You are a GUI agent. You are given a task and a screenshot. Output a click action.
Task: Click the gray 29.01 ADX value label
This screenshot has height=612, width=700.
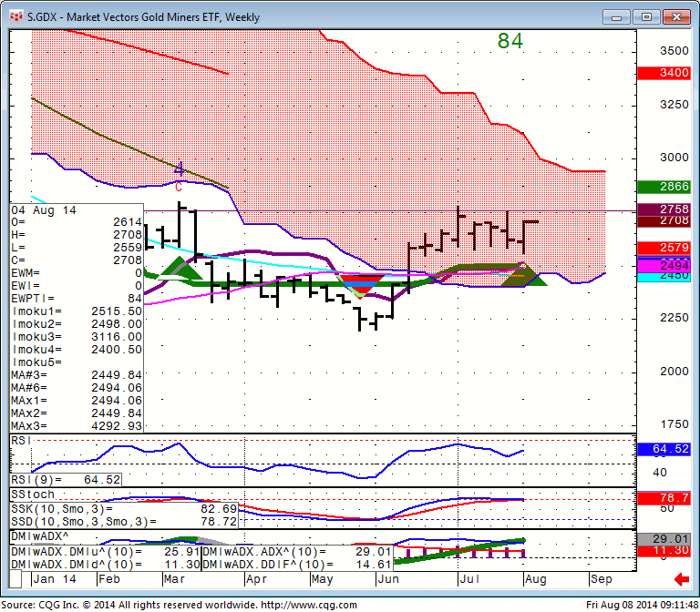click(x=664, y=539)
